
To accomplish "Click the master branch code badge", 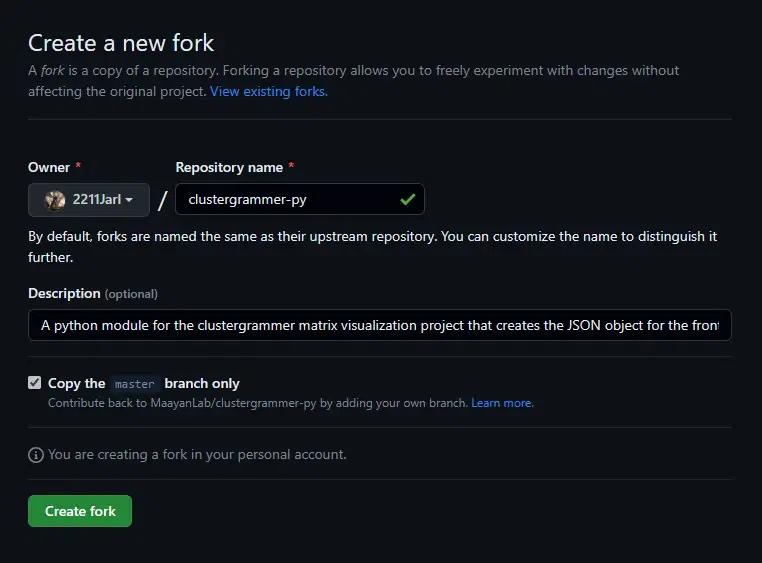I will [135, 384].
